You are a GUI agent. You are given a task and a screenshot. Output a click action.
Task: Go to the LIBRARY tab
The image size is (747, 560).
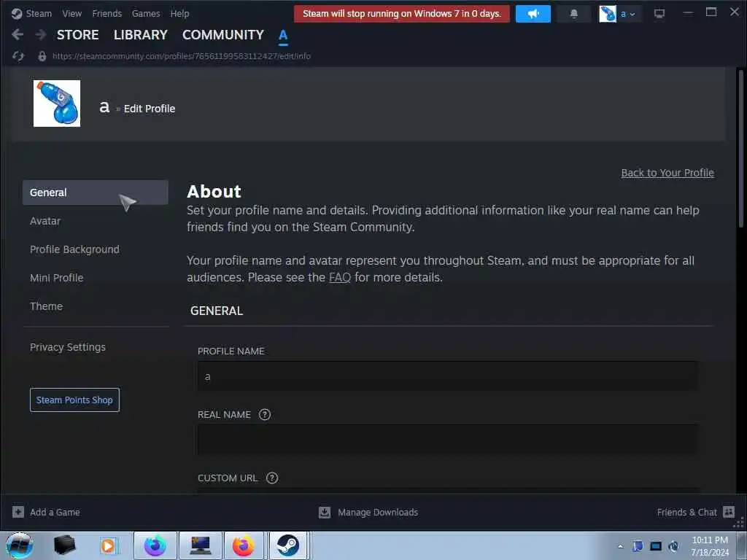tap(141, 35)
